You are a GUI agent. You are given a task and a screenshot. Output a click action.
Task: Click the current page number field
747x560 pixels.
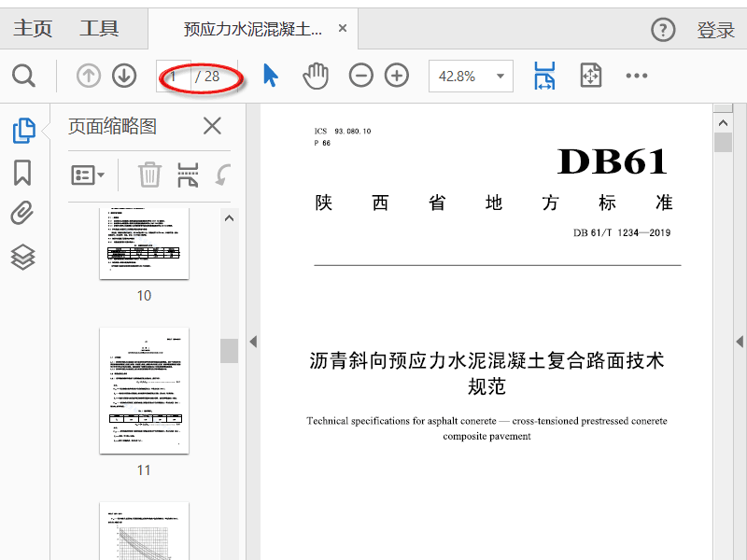174,77
